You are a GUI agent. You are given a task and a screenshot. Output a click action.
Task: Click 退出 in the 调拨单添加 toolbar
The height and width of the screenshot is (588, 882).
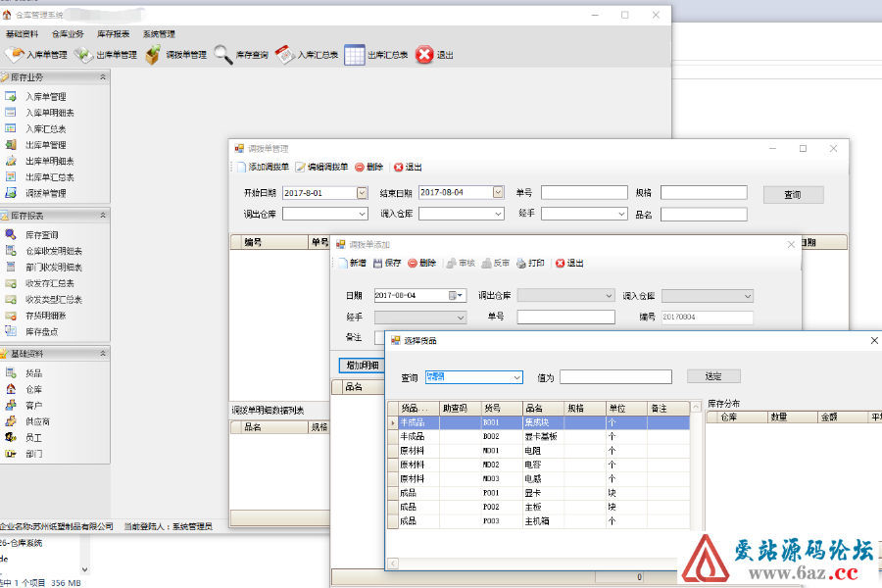coord(569,264)
